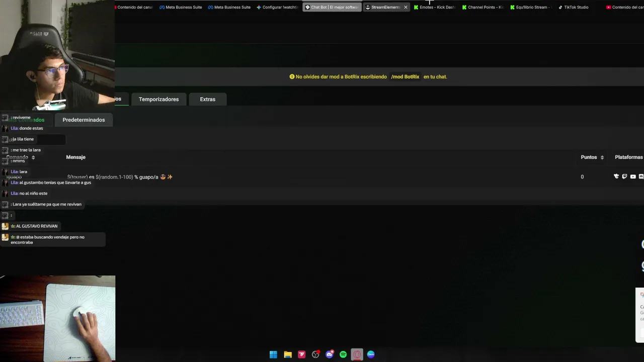Click the YouTube platform icon in command row
The width and height of the screenshot is (644, 362).
pyautogui.click(x=633, y=176)
